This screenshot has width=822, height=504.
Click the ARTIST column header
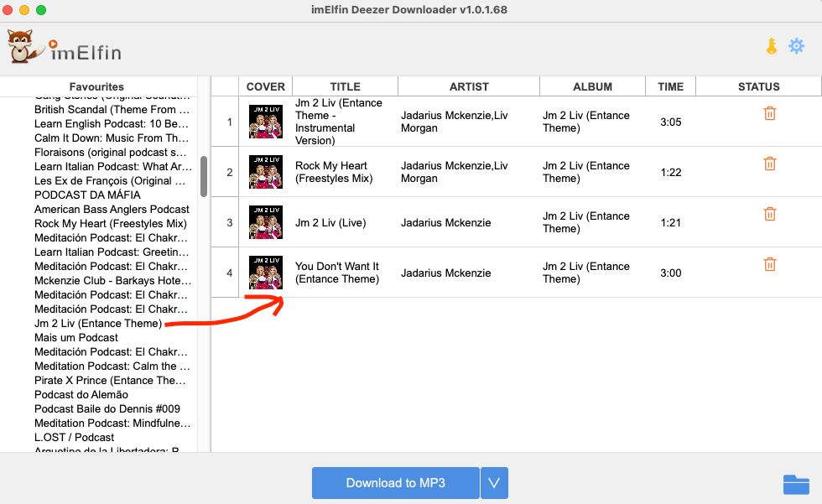click(x=469, y=86)
